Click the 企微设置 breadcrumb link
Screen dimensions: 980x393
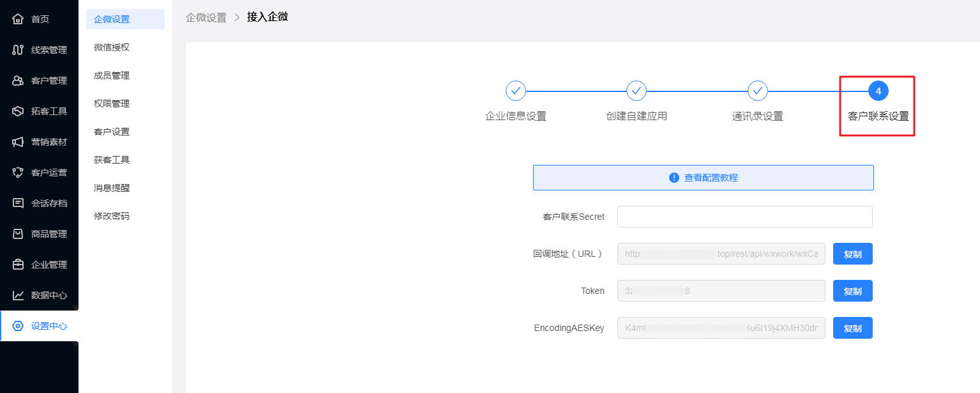click(x=206, y=17)
